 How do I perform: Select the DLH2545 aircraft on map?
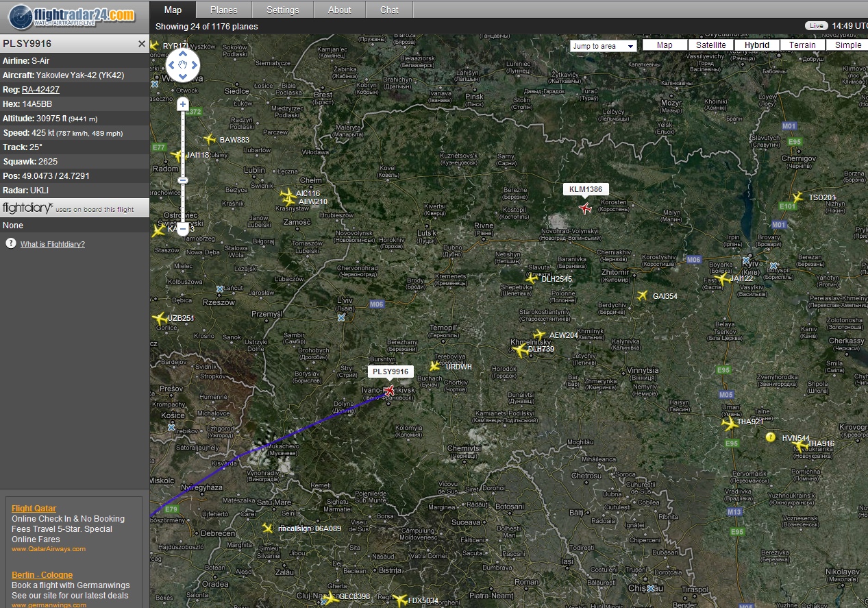click(532, 278)
